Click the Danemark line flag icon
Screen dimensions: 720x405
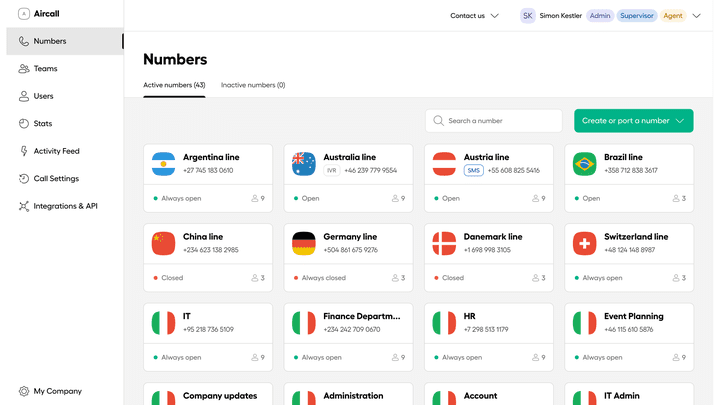[x=444, y=243]
